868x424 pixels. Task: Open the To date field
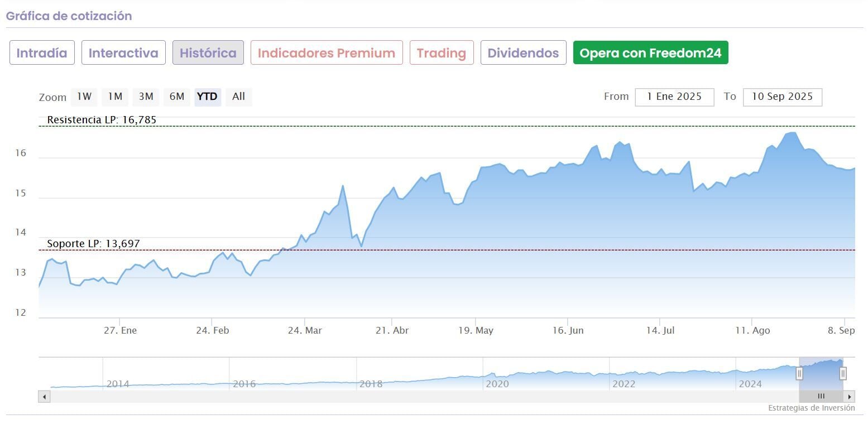point(782,97)
